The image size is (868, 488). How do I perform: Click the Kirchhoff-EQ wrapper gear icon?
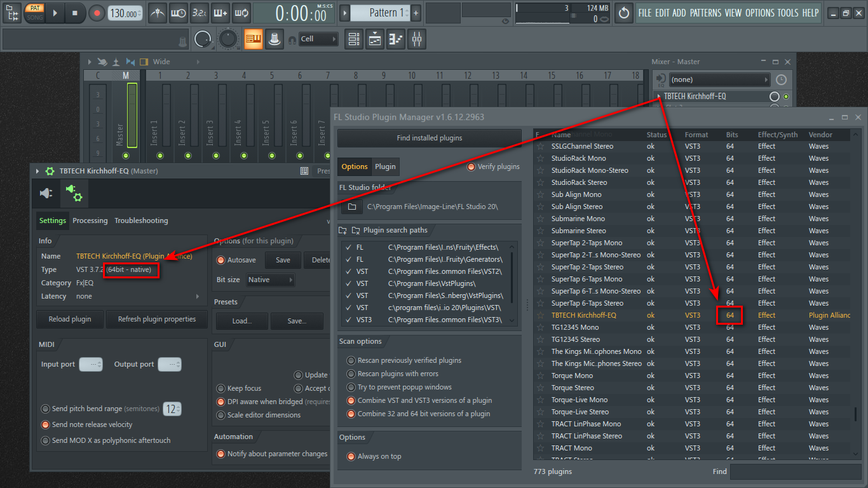(50, 171)
